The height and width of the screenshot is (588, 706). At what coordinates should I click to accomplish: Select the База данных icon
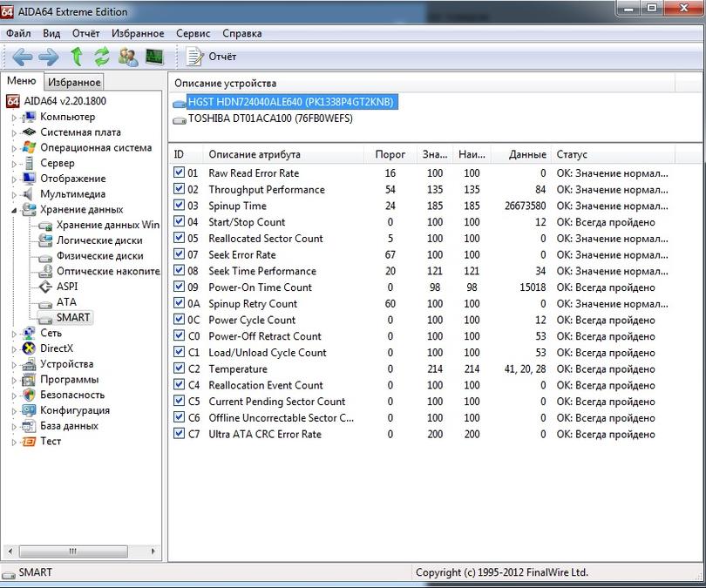point(30,426)
